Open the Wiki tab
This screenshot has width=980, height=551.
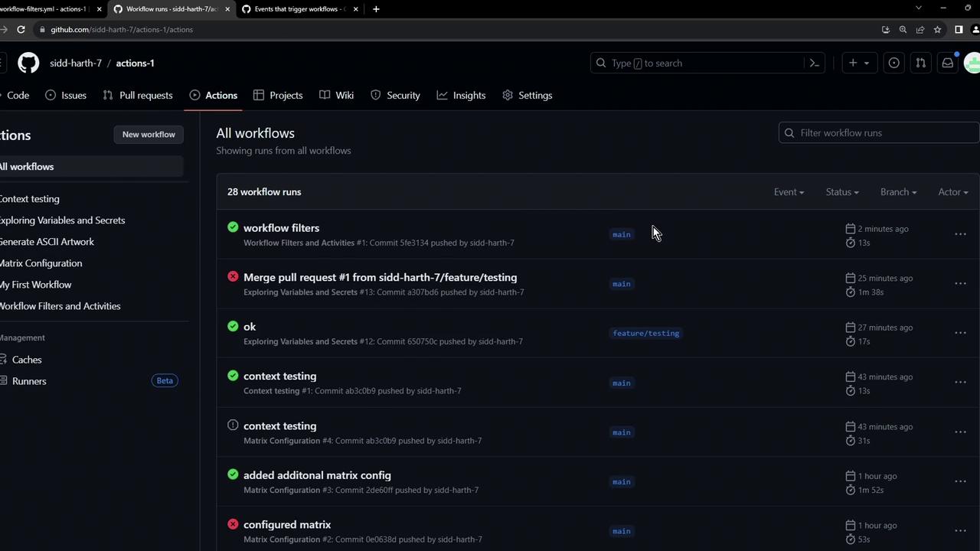coord(336,95)
